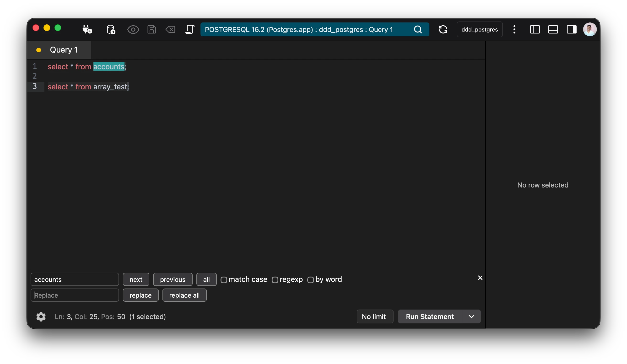
Task: Click the eye preview icon
Action: coord(133,30)
